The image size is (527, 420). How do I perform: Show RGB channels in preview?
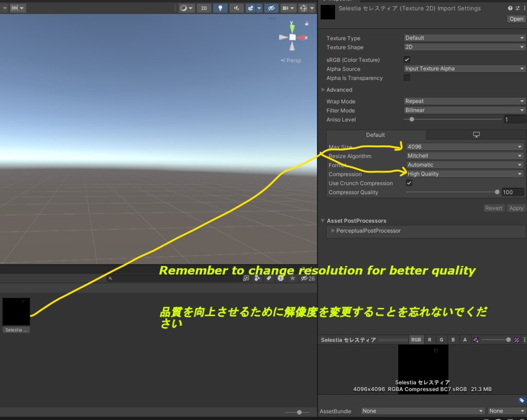pyautogui.click(x=416, y=340)
